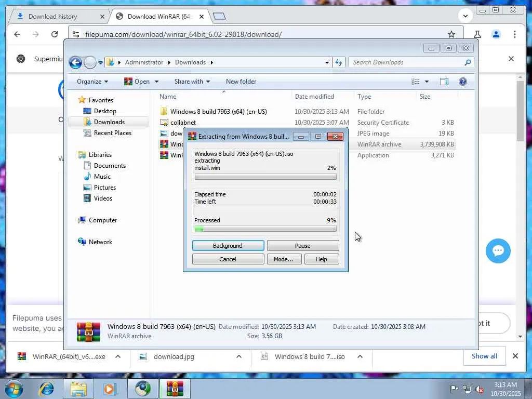This screenshot has width=532, height=399.
Task: Open the Music library
Action: [x=102, y=177]
